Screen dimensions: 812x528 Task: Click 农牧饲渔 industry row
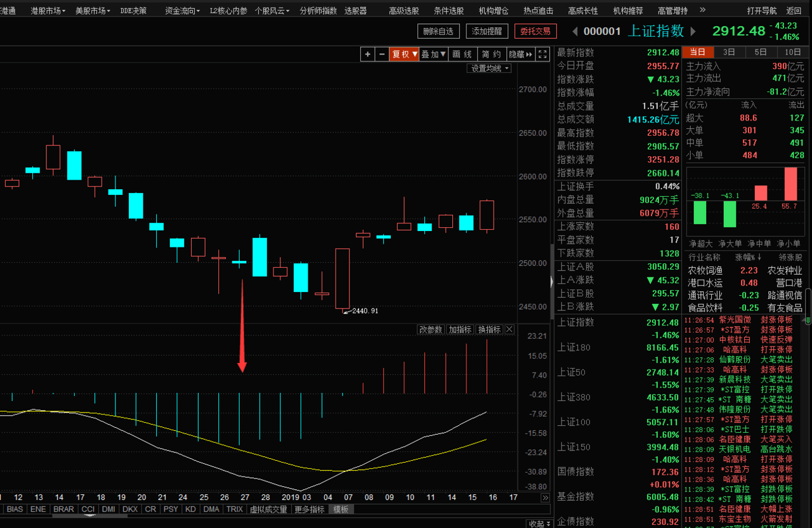coord(745,270)
